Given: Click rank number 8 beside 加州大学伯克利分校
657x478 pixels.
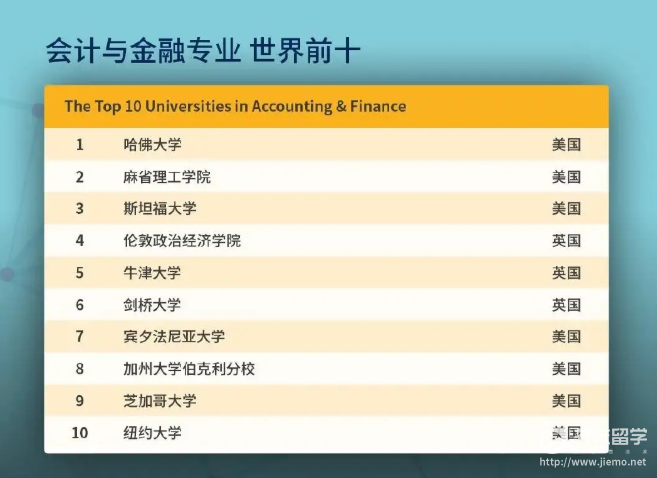Looking at the screenshot, I should pyautogui.click(x=80, y=369).
